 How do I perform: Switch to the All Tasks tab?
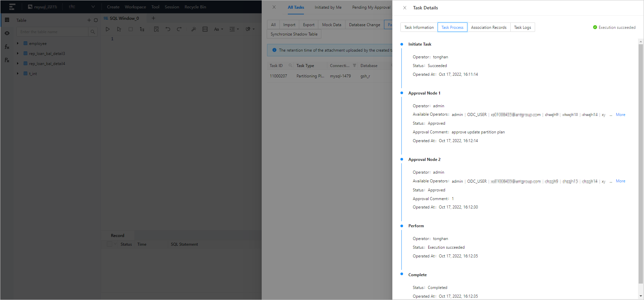(296, 7)
